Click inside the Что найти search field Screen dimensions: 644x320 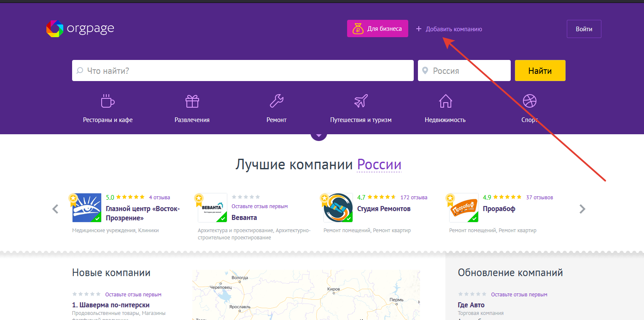click(211, 71)
